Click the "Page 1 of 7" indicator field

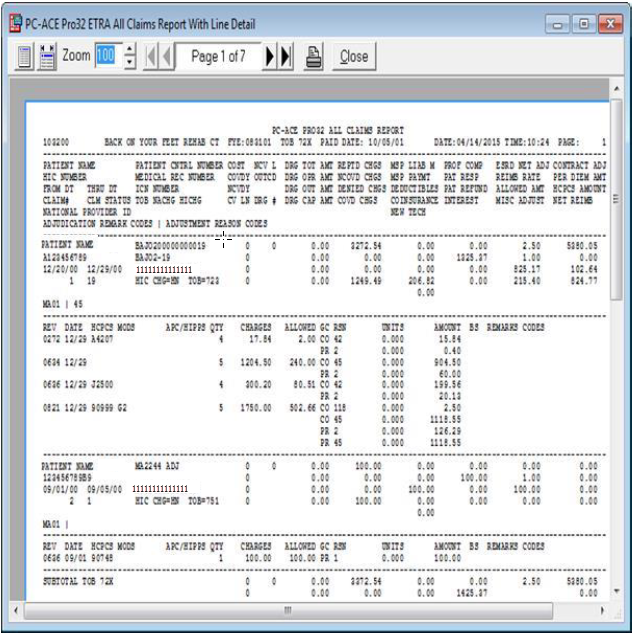pos(218,57)
